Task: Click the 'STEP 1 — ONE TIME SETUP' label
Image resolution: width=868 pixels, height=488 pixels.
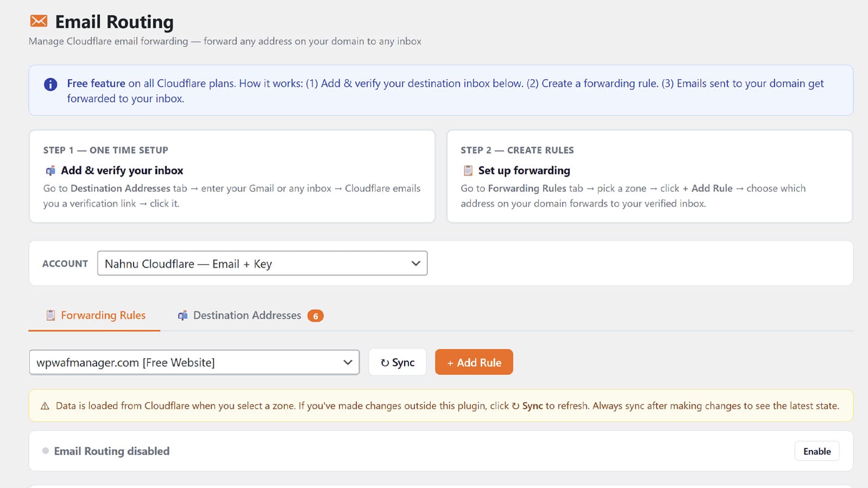Action: (x=106, y=150)
